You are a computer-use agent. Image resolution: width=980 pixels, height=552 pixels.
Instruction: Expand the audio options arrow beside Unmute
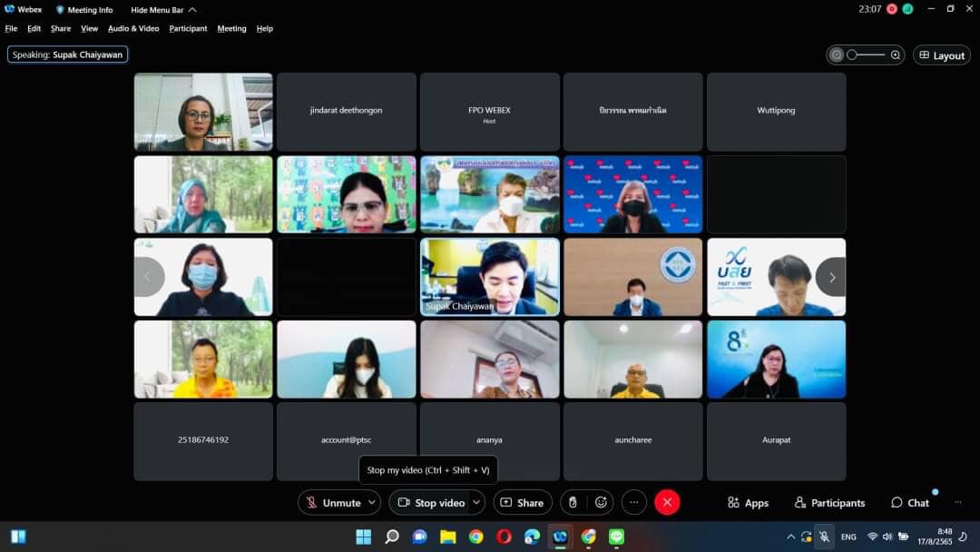[x=372, y=502]
